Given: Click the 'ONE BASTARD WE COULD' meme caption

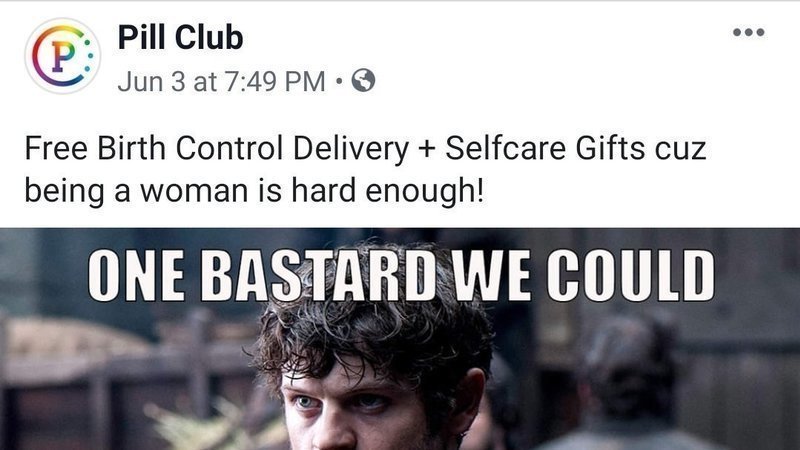Looking at the screenshot, I should click(x=401, y=276).
